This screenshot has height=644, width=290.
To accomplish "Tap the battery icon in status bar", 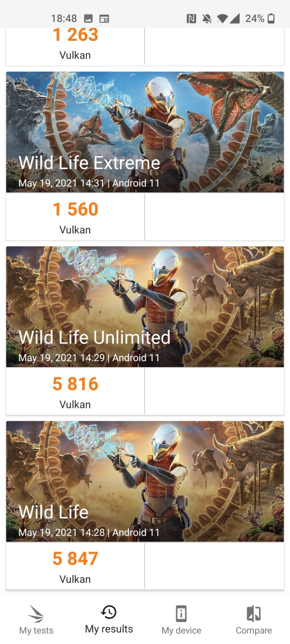I will [271, 19].
